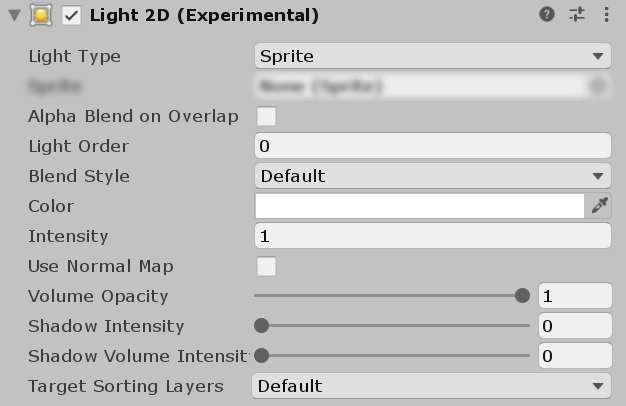The width and height of the screenshot is (626, 406).
Task: Click the Shadow Intensity slider handle
Action: coord(262,326)
